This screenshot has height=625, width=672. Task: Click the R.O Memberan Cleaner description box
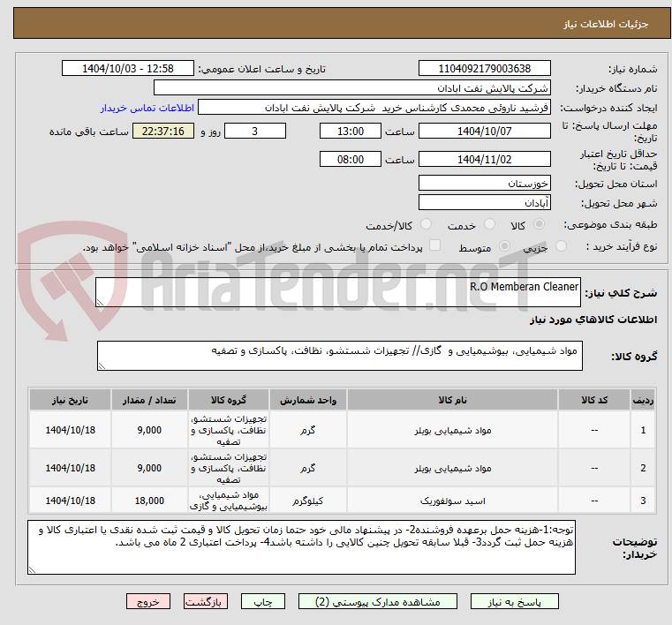click(337, 293)
